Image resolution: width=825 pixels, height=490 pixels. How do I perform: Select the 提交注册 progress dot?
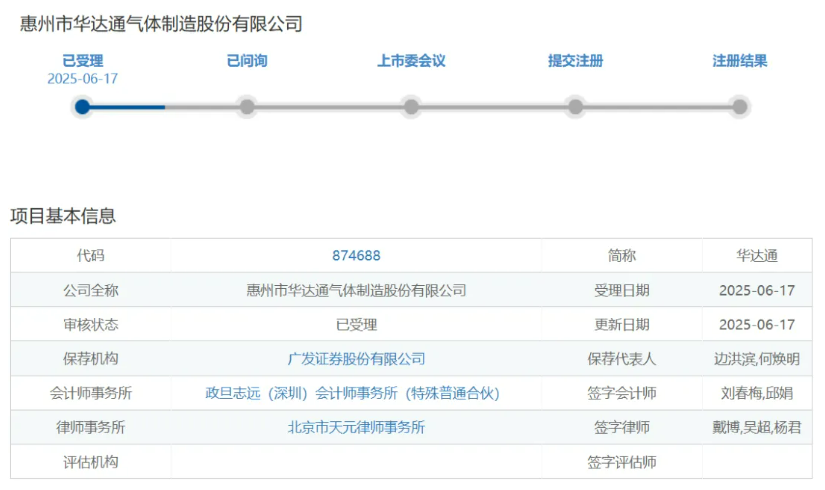click(x=576, y=107)
